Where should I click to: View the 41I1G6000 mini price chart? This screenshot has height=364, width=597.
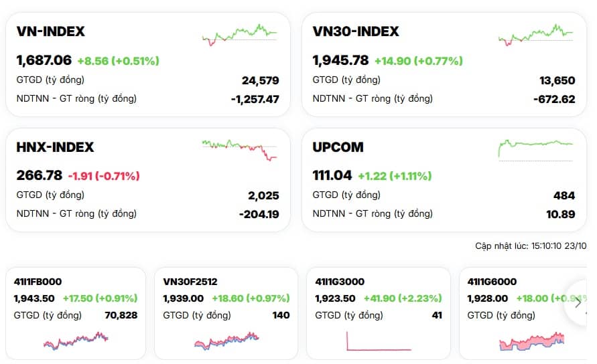point(531,341)
